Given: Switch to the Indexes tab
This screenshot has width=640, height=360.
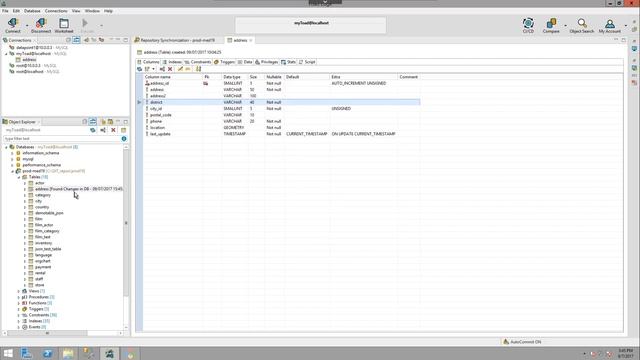Looking at the screenshot, I should click(173, 62).
